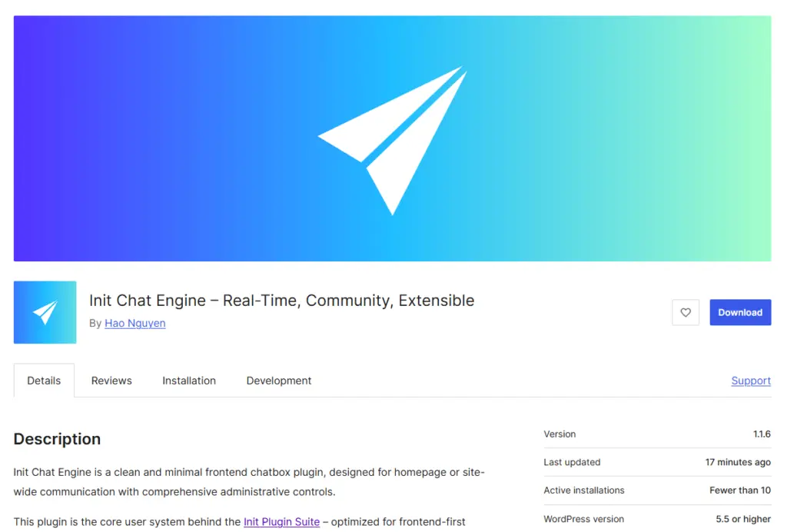The image size is (787, 532).
Task: Open the Hao Nguyen author link
Action: (135, 323)
